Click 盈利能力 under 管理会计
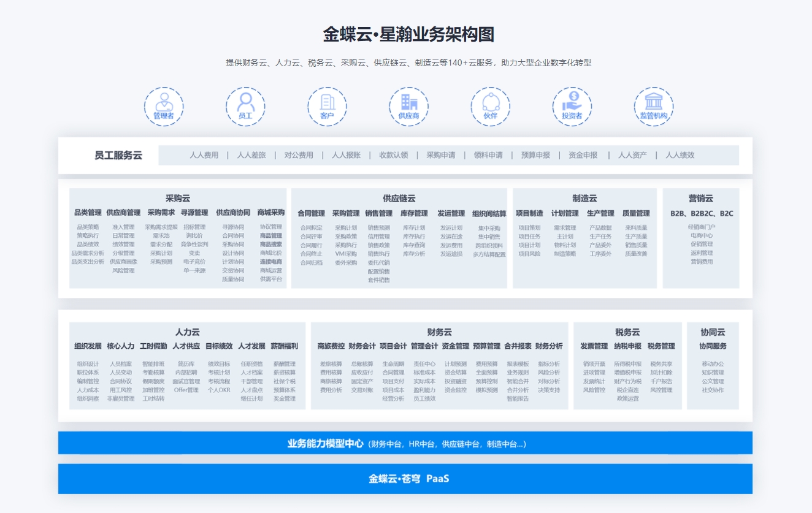Viewport: 812px width, 513px height. pos(424,389)
